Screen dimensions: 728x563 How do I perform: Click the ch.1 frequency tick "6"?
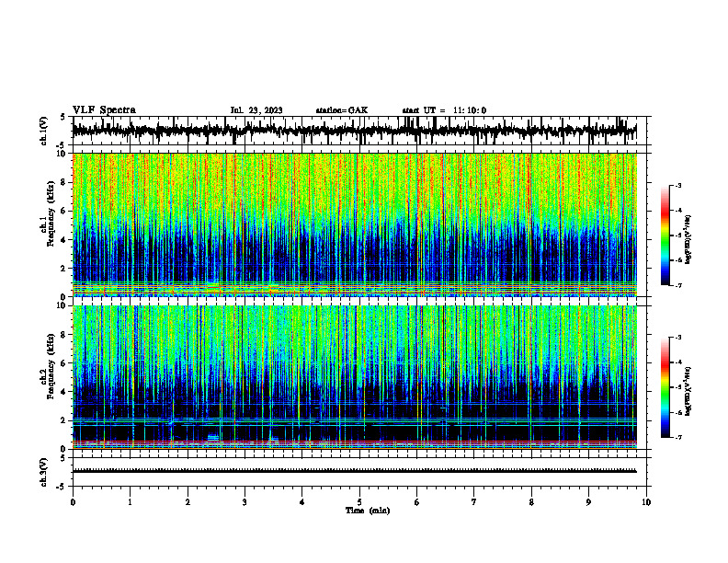pyautogui.click(x=65, y=211)
